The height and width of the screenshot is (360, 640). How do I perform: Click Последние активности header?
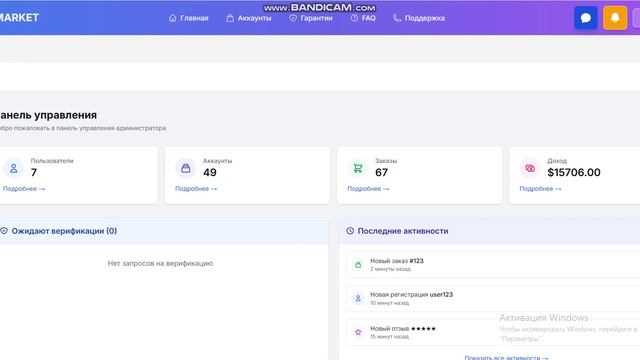coord(403,231)
